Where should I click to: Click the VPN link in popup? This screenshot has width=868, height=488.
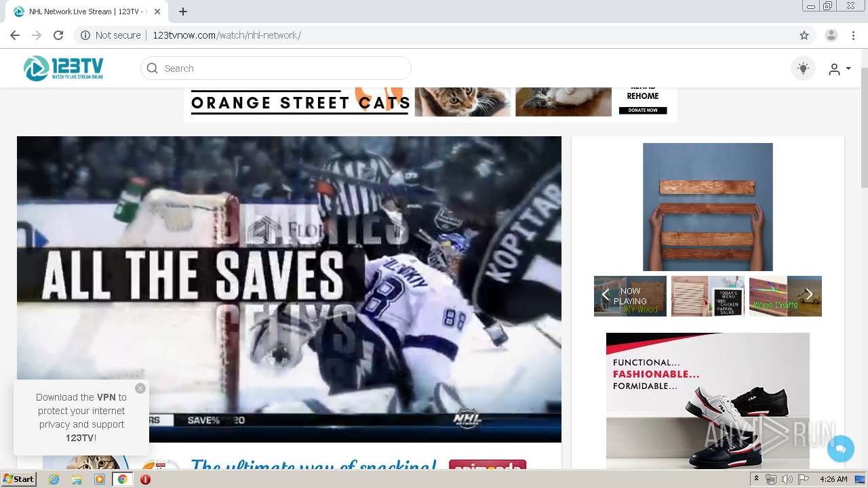(x=106, y=397)
